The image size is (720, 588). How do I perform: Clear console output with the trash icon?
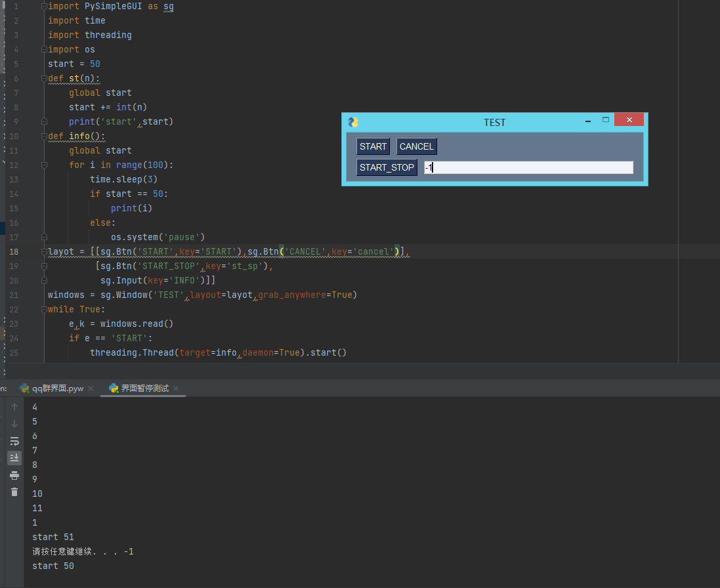[x=14, y=492]
